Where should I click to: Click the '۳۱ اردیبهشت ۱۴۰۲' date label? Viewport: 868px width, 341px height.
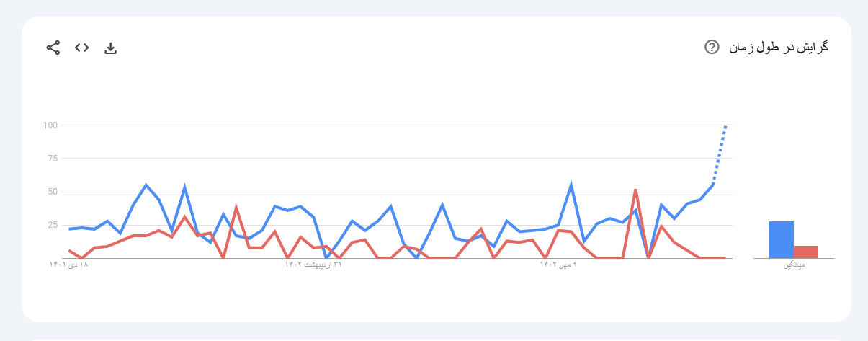coord(313,265)
